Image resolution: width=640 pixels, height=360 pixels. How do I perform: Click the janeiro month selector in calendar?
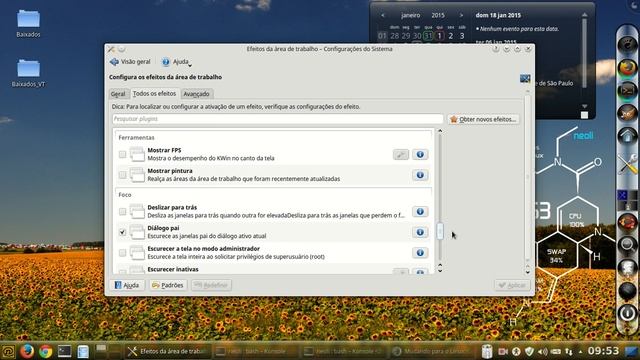(410, 15)
